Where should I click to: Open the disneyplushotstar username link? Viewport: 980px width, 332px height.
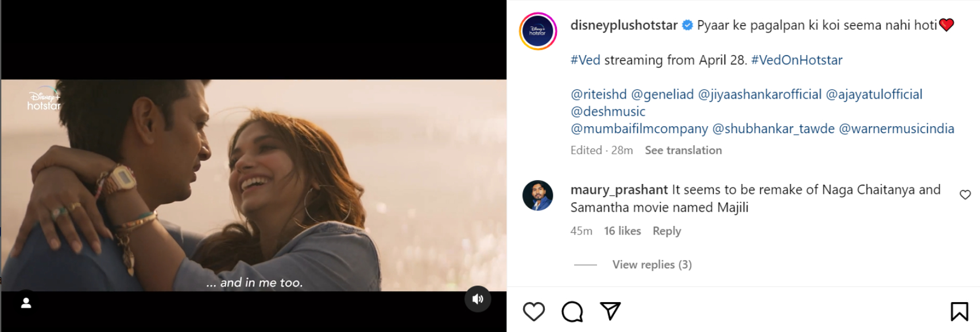click(623, 25)
